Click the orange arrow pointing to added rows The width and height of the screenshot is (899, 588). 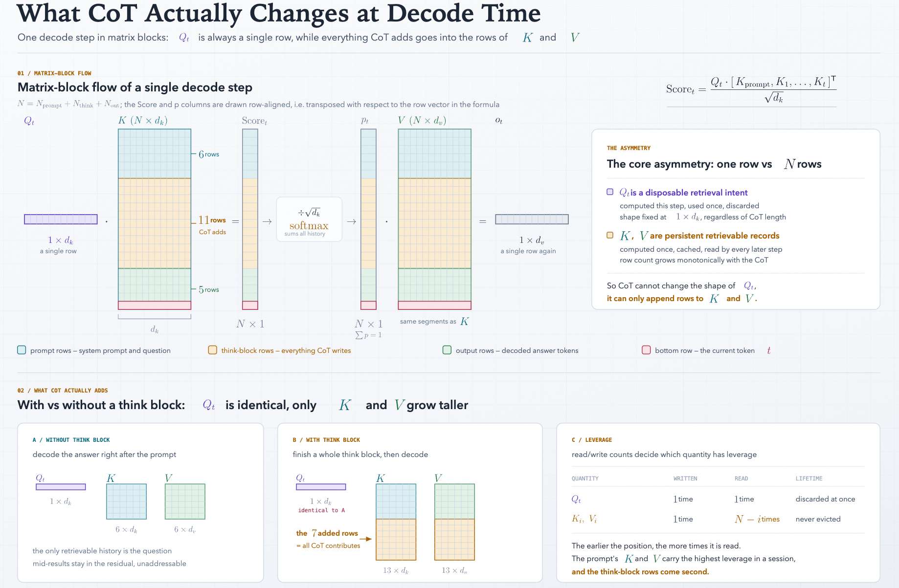tap(366, 539)
